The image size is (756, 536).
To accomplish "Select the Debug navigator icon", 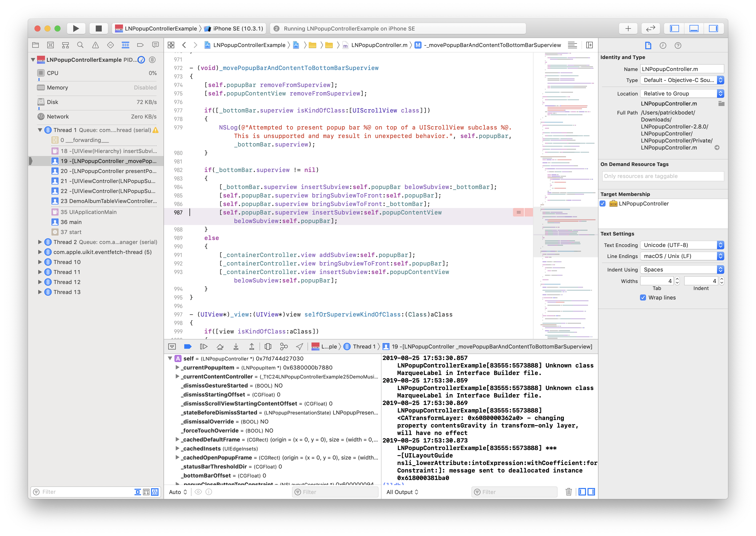I will point(125,45).
